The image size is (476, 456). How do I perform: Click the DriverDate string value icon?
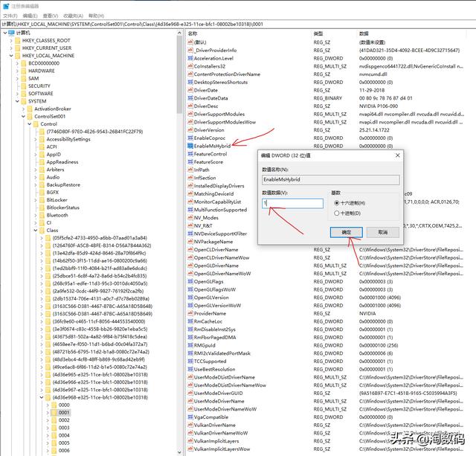(x=190, y=90)
